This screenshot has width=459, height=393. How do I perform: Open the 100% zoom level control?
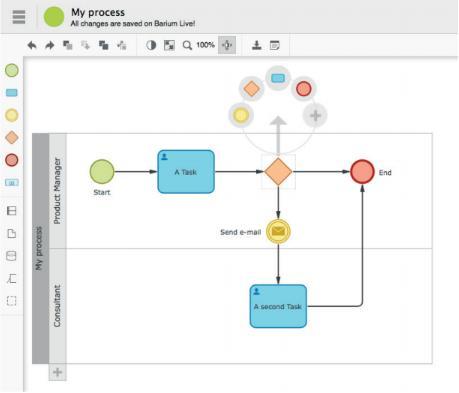tap(205, 45)
